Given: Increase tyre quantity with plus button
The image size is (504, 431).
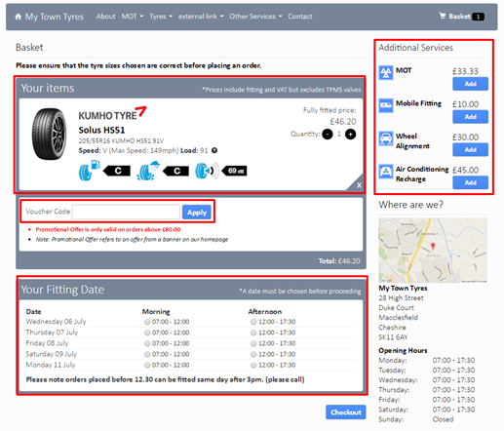Looking at the screenshot, I should [350, 134].
